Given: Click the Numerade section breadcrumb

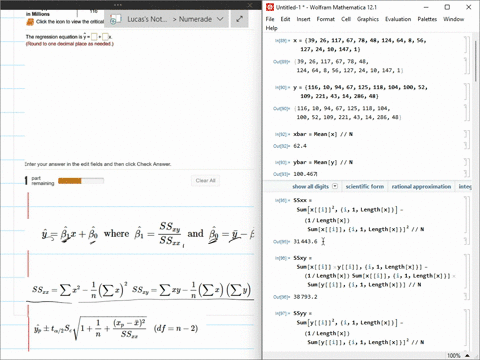Looking at the screenshot, I should pos(195,19).
